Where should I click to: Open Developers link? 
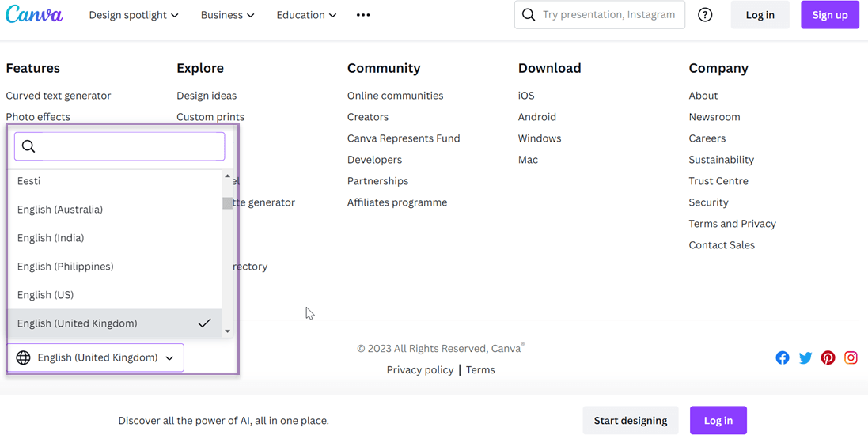coord(375,160)
